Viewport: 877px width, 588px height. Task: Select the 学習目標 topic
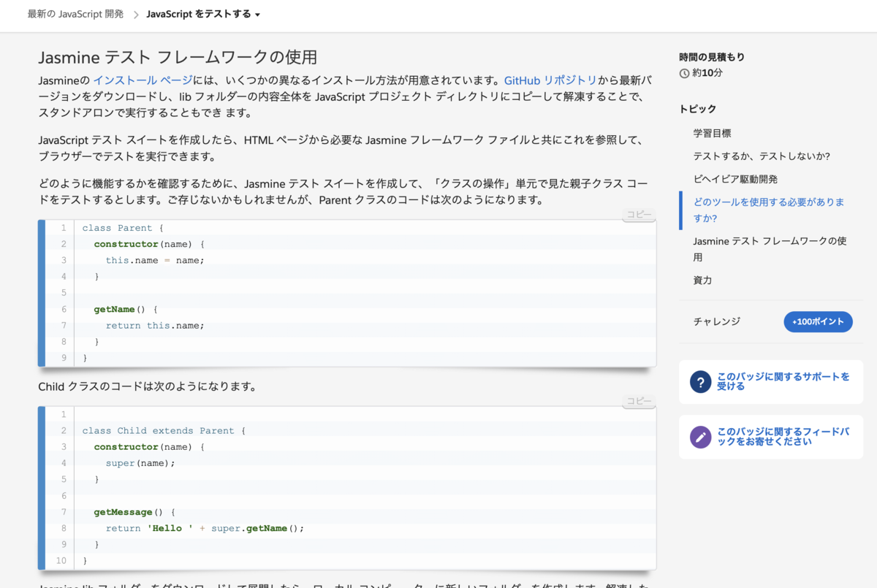tap(713, 133)
